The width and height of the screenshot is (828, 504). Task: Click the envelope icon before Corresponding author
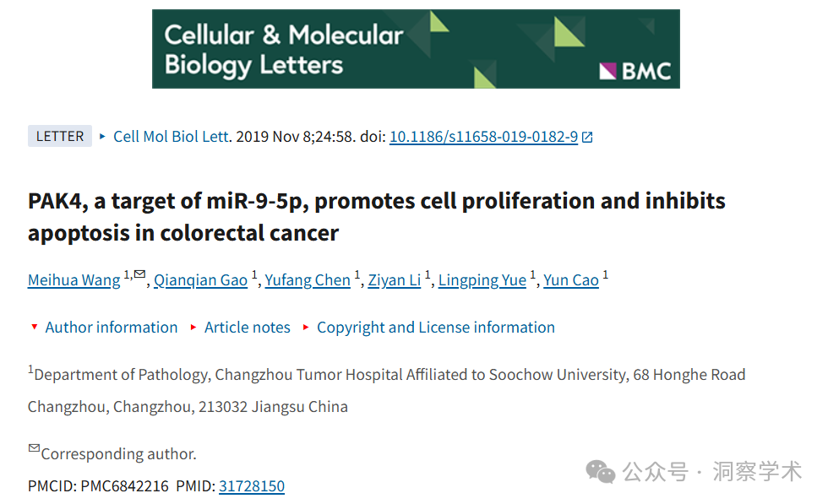point(34,448)
